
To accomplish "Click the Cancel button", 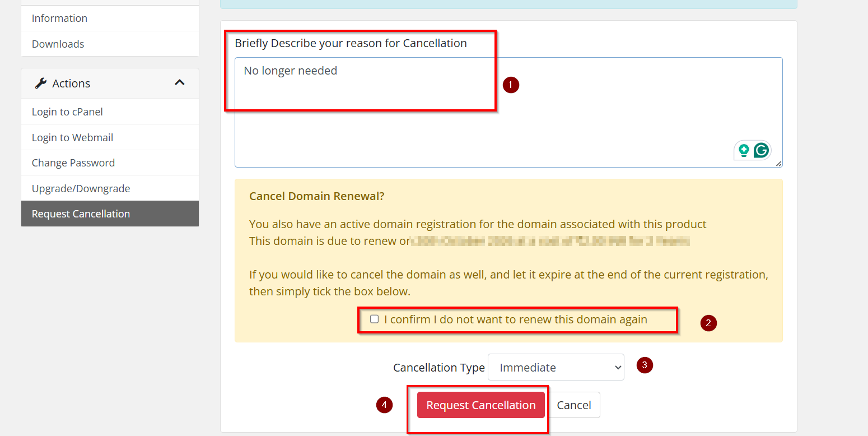I will (x=574, y=405).
